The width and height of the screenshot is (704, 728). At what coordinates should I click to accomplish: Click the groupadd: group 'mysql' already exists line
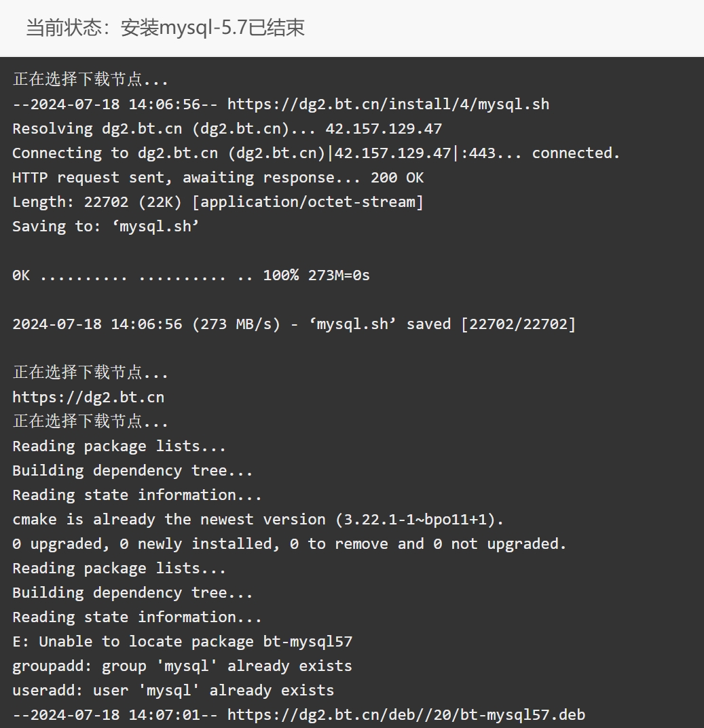pos(182,666)
